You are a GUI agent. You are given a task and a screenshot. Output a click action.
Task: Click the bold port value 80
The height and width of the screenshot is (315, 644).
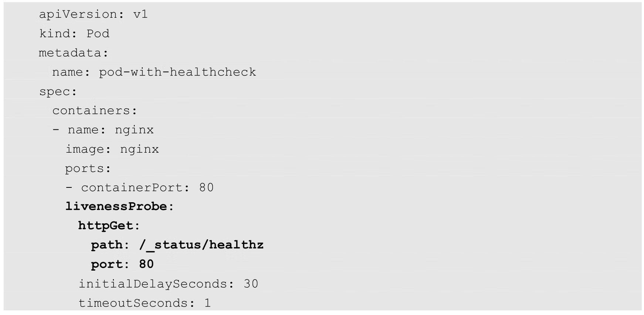(x=146, y=264)
